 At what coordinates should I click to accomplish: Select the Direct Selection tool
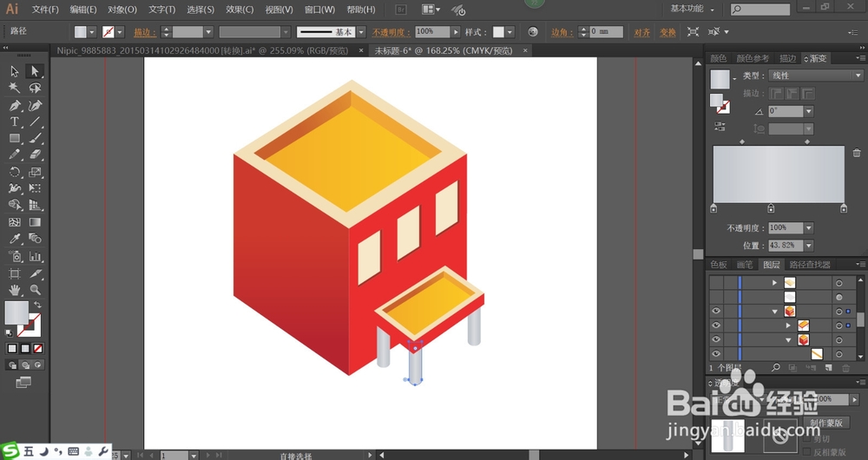(35, 71)
